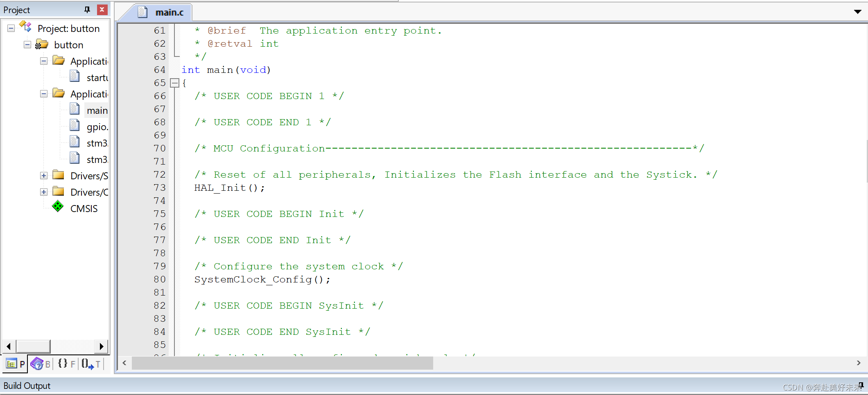Screen dimensions: 868x395
Task: Open the gpio file in project tree
Action: tap(97, 127)
